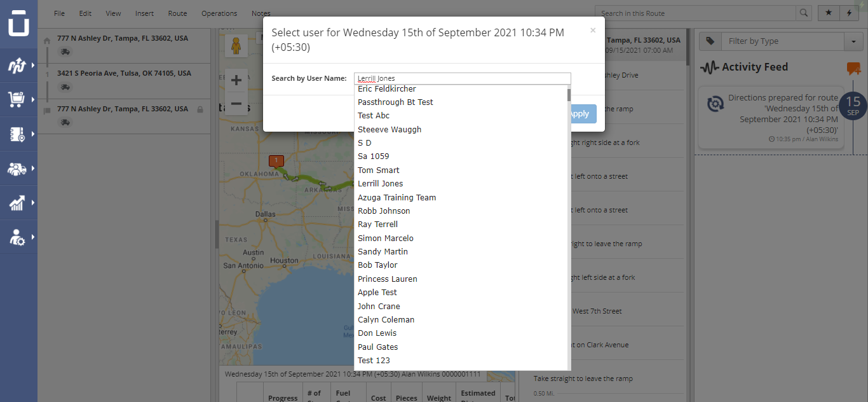
Task: Expand orders sidebar submenu arrow
Action: coord(32,99)
